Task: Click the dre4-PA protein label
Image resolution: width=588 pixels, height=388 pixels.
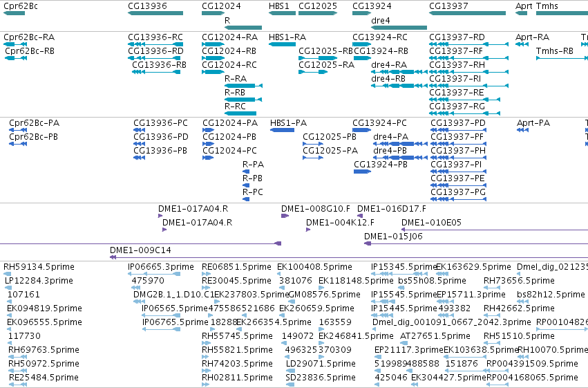Action: click(391, 137)
